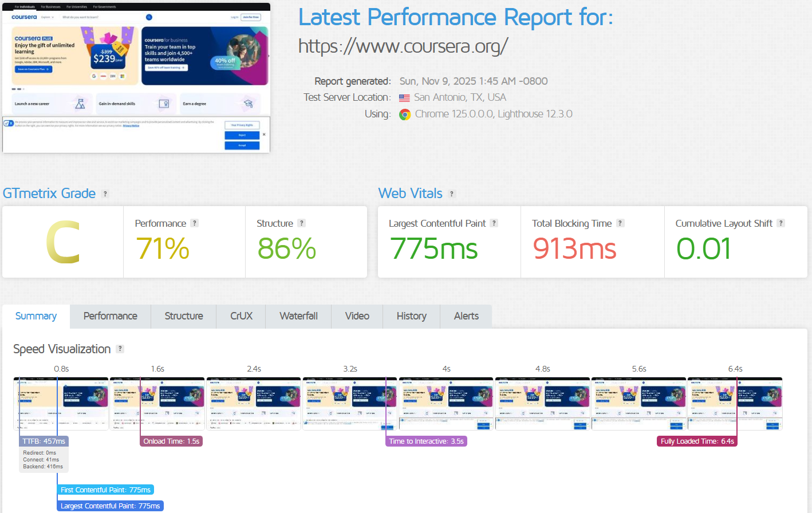This screenshot has width=812, height=513.
Task: Click help icon beside Performance score
Action: pyautogui.click(x=195, y=223)
